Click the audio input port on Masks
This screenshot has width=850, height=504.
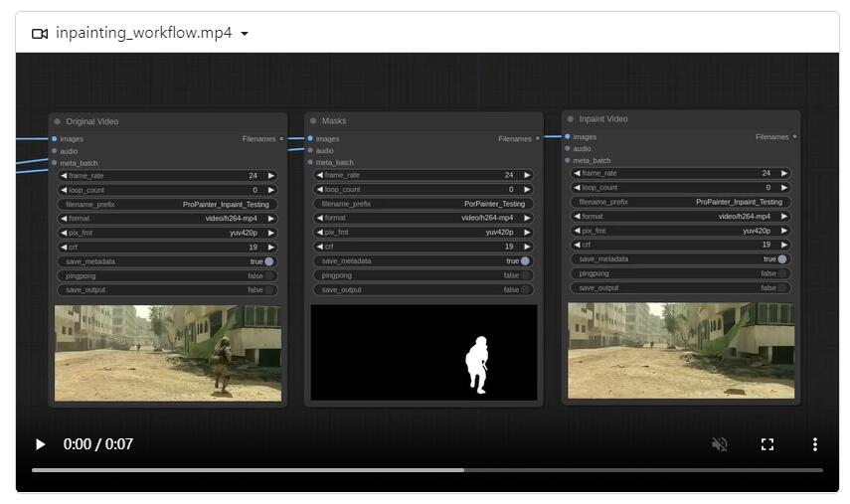point(310,150)
